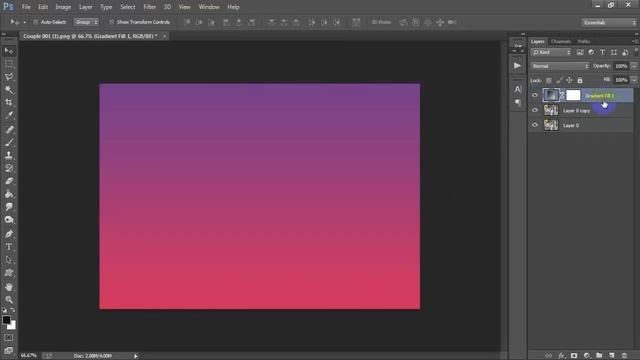This screenshot has width=640, height=360.
Task: Select the Hand tool
Action: [x=9, y=287]
